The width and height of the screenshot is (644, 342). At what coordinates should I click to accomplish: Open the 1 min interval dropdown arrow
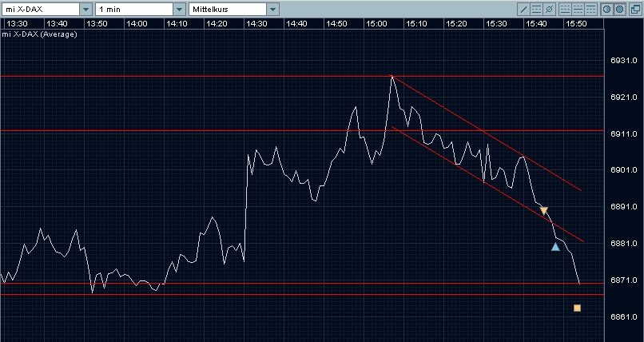(x=180, y=9)
